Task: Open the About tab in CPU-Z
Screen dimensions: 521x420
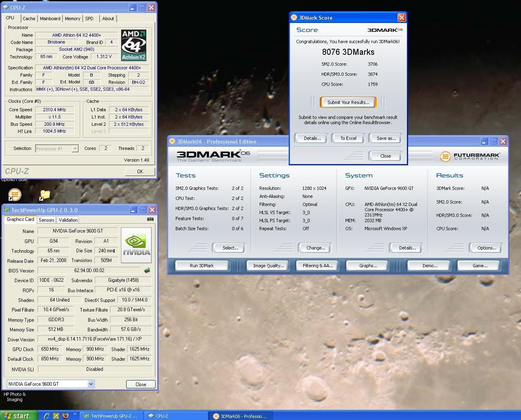Action: point(108,19)
